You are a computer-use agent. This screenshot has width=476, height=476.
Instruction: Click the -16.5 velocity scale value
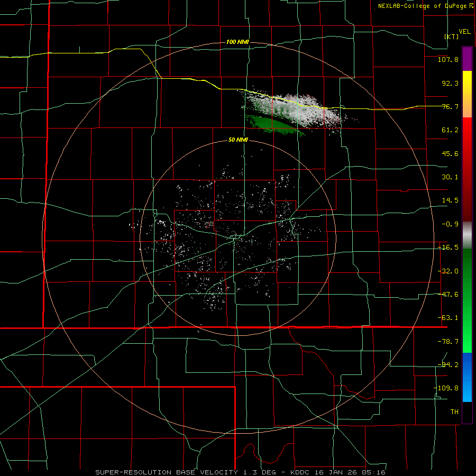tap(448, 248)
